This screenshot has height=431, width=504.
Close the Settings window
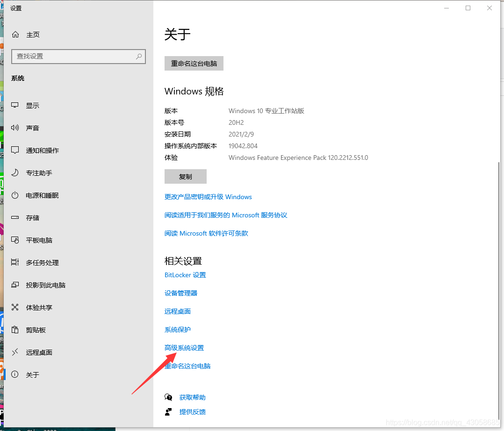(x=489, y=8)
